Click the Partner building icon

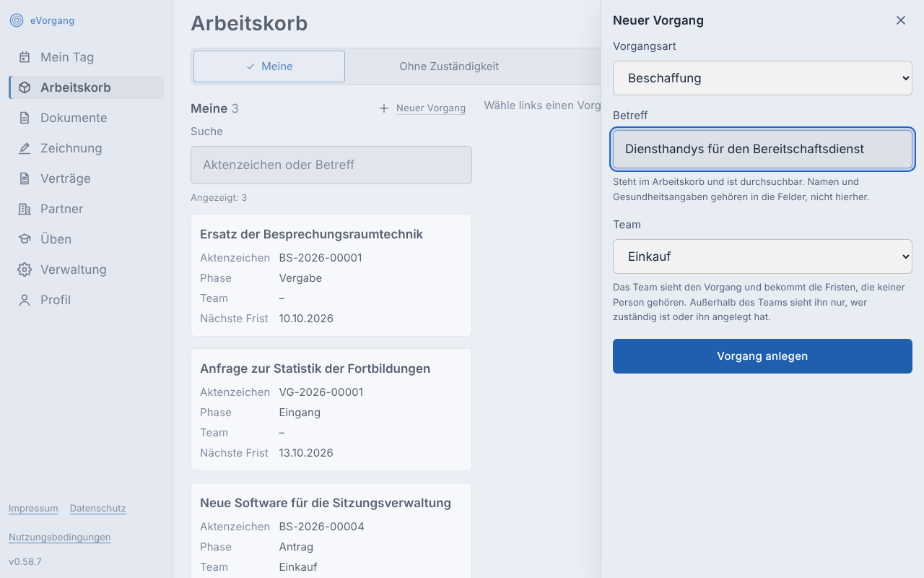coord(25,209)
